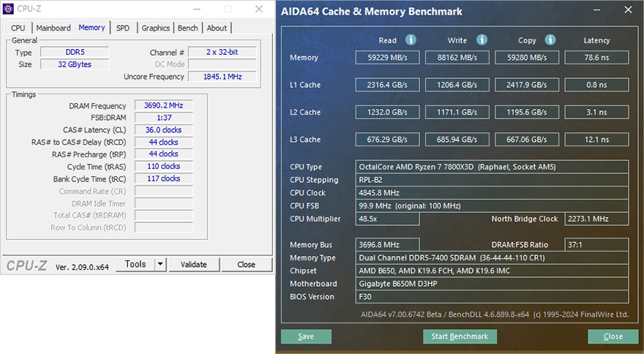Click the Memory Latency value 78.6 ns
This screenshot has width=644, height=354.
pos(596,58)
